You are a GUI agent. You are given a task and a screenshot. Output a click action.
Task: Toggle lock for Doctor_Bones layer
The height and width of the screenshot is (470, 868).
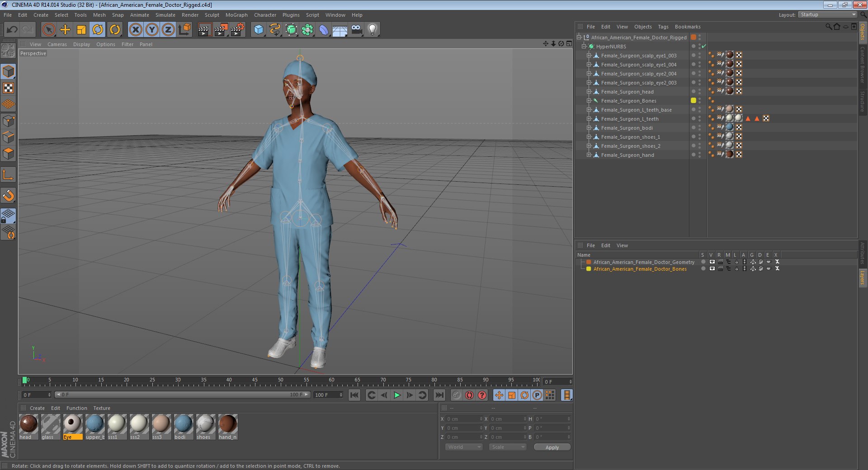(x=736, y=268)
